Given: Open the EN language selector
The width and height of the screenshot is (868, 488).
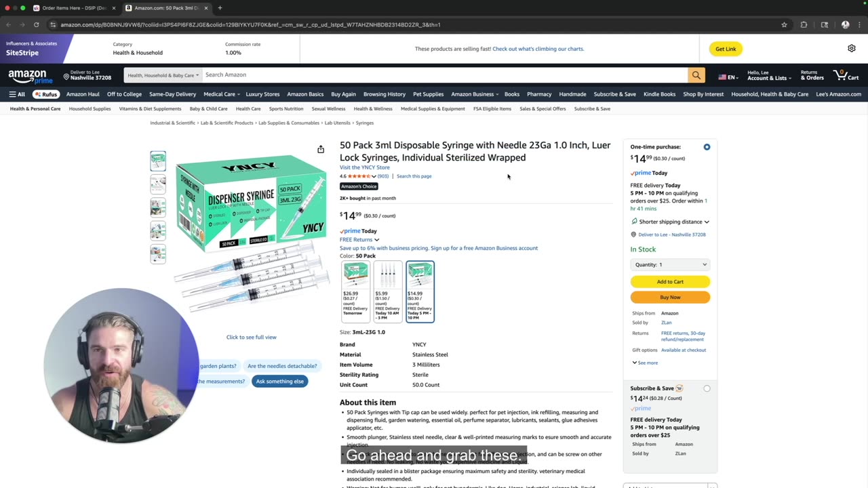Looking at the screenshot, I should [x=728, y=77].
